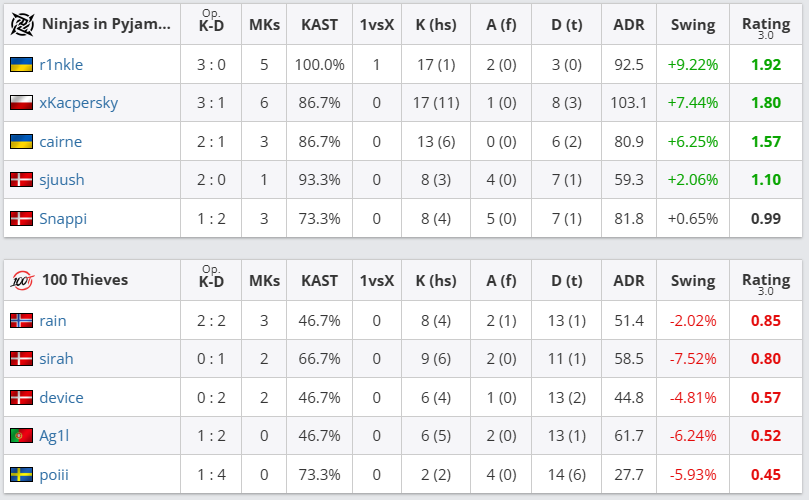This screenshot has height=500, width=809.
Task: Open sirah's player profile
Action: pos(56,358)
